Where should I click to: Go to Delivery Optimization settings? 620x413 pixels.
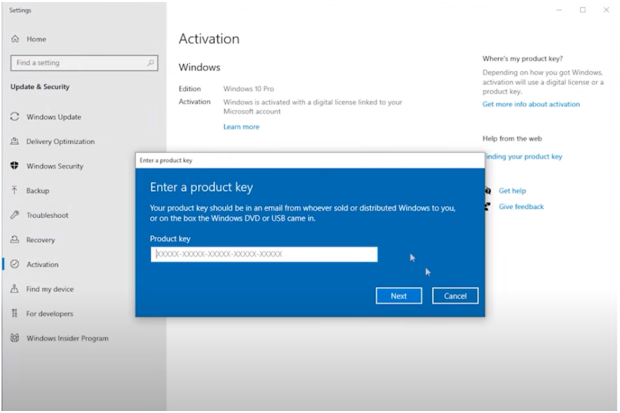click(60, 142)
